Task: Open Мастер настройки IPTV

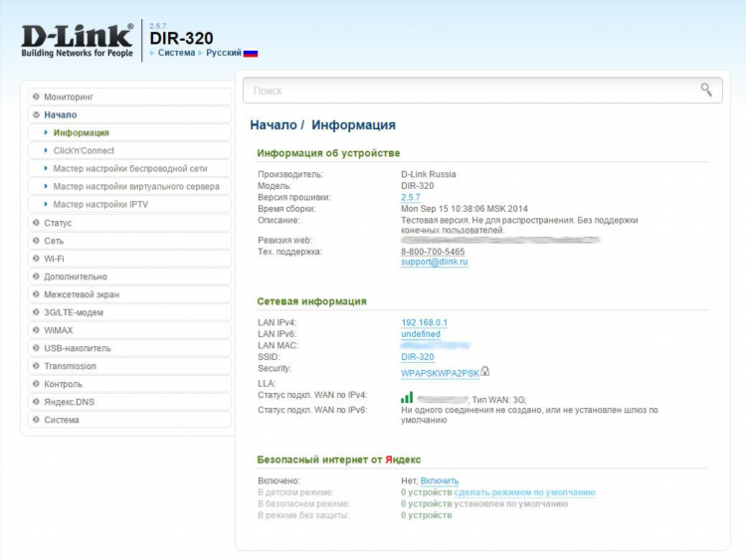Action: point(129,205)
